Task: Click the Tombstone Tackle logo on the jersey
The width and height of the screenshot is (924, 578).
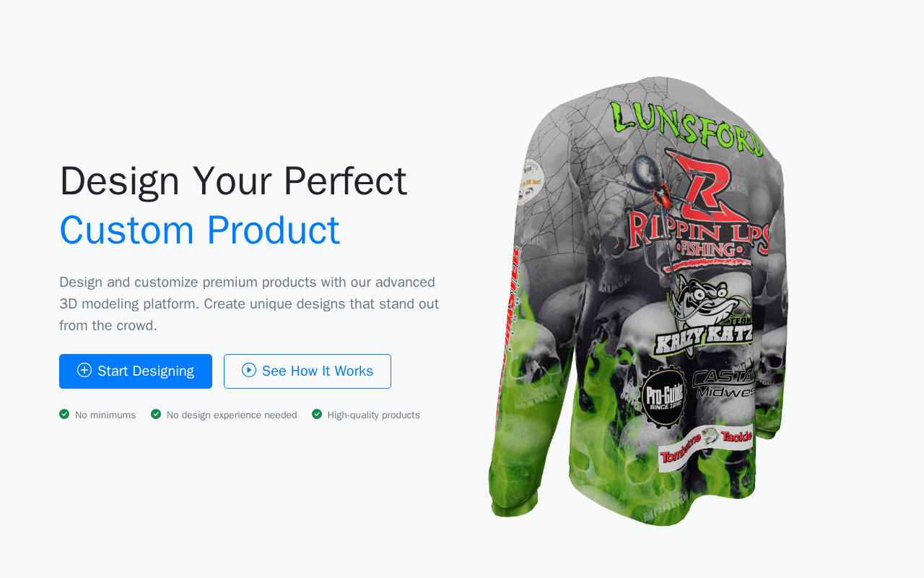Action: tap(705, 446)
